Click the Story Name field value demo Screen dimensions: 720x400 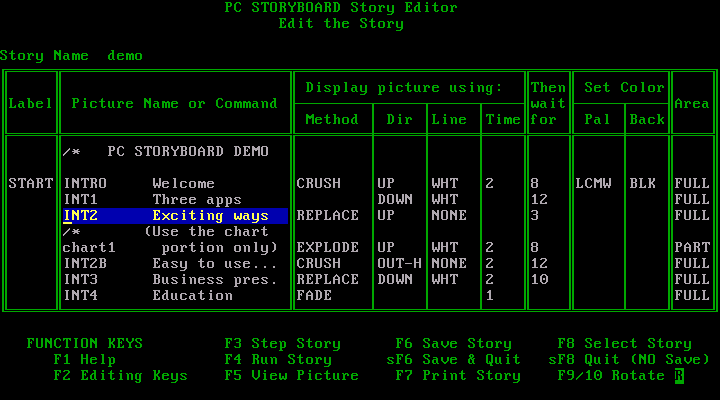(x=125, y=56)
